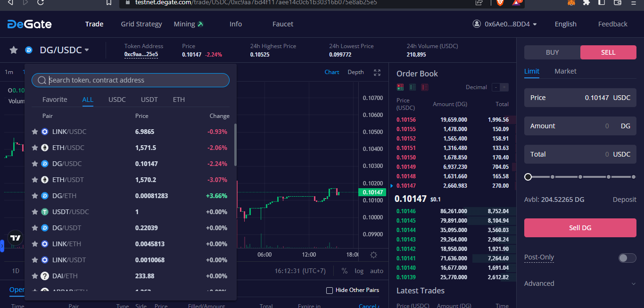The height and width of the screenshot is (308, 644).
Task: Switch to the Depth chart view
Action: [x=355, y=72]
